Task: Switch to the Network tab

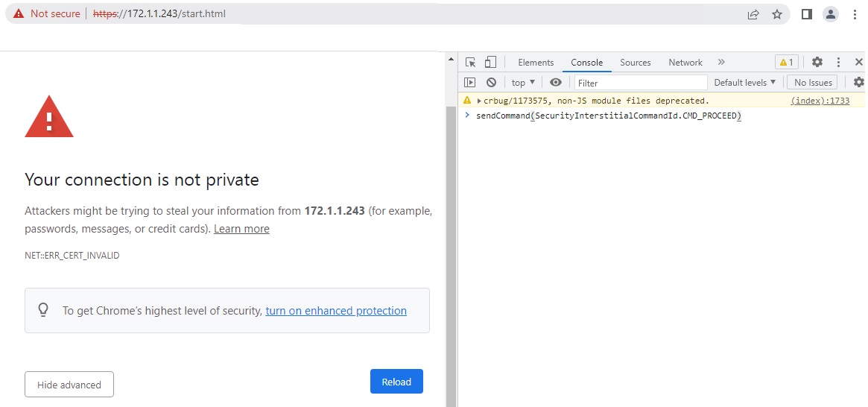Action: [685, 63]
